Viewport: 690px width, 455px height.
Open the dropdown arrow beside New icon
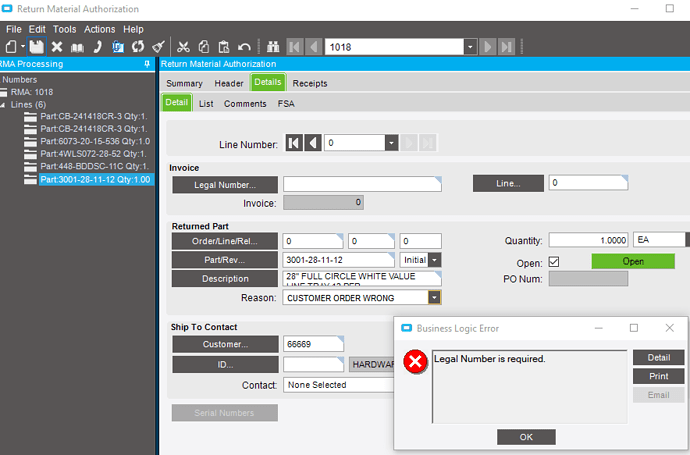pos(23,47)
